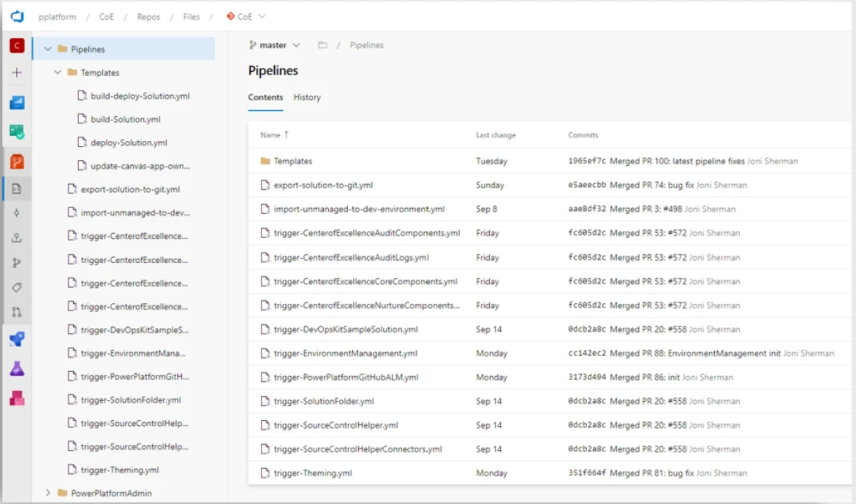Select deploy-Solution.yml in tree
The image size is (856, 504).
[129, 142]
